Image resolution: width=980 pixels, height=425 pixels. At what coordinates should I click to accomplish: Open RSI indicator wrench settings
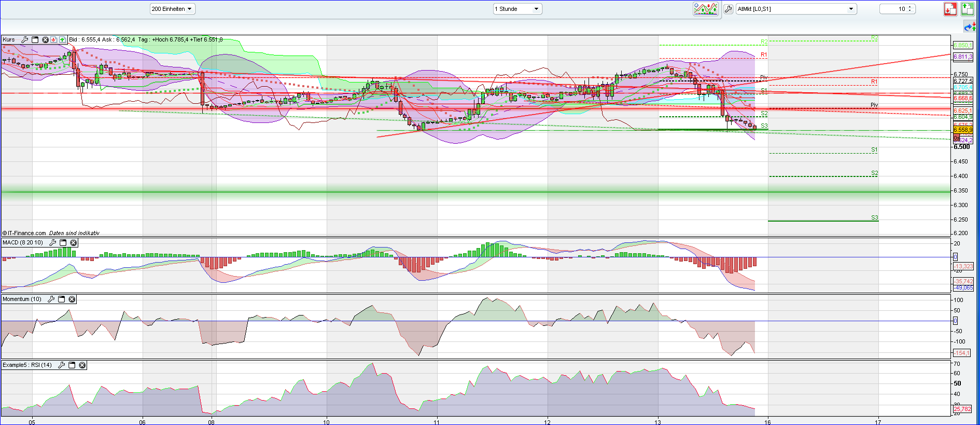[x=61, y=365]
